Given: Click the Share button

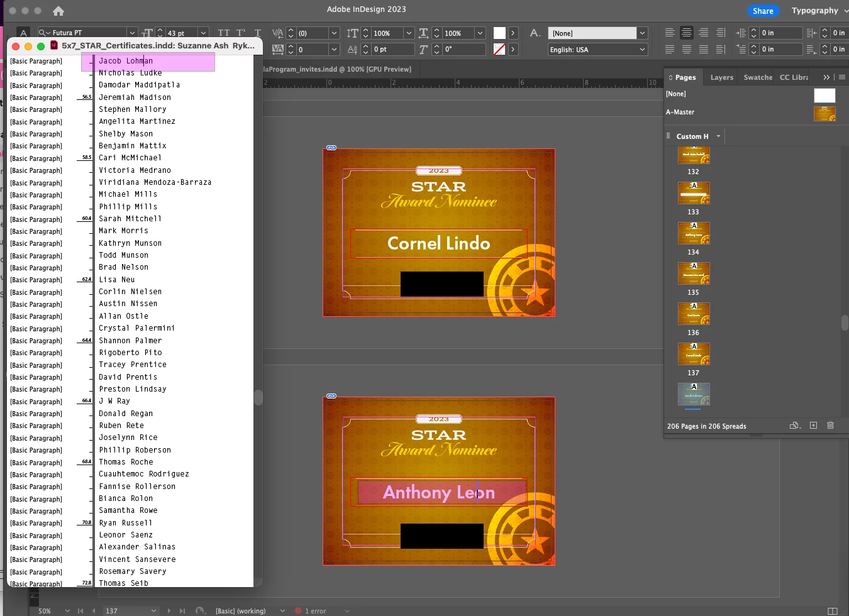Looking at the screenshot, I should tap(763, 11).
